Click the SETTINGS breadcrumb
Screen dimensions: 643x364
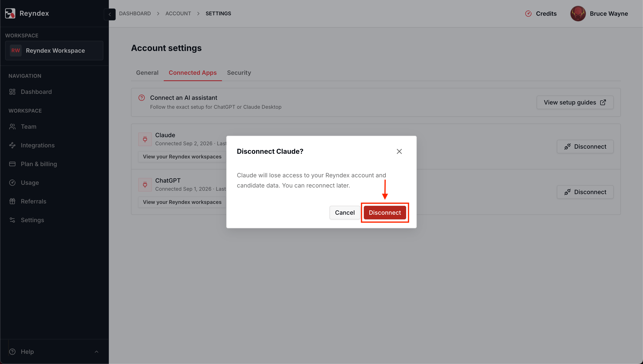coord(218,14)
